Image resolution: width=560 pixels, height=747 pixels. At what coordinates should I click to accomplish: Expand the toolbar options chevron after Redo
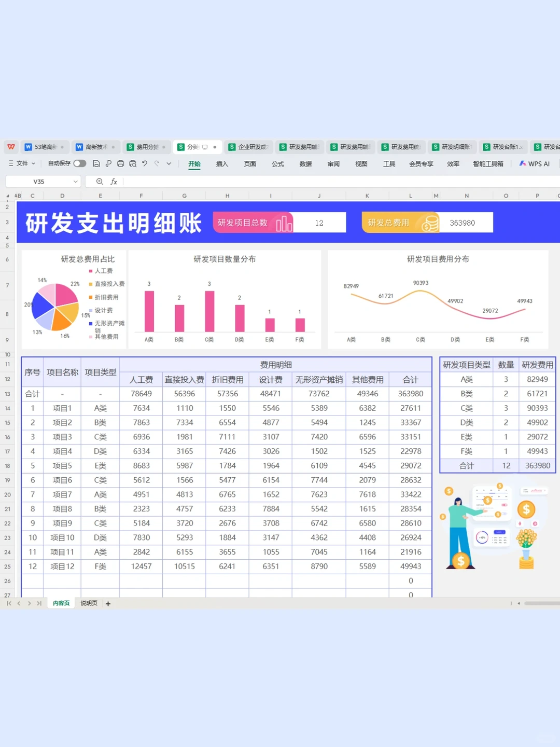point(169,163)
